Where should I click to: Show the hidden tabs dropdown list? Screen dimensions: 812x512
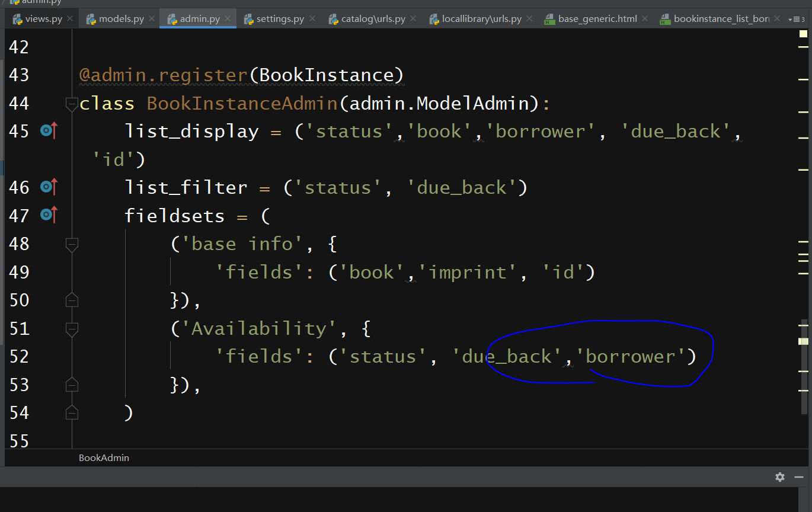pyautogui.click(x=796, y=19)
